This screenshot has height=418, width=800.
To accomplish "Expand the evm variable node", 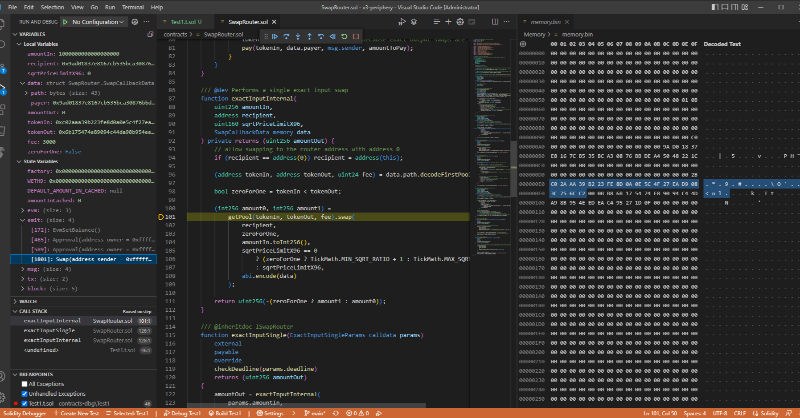I will (22, 210).
